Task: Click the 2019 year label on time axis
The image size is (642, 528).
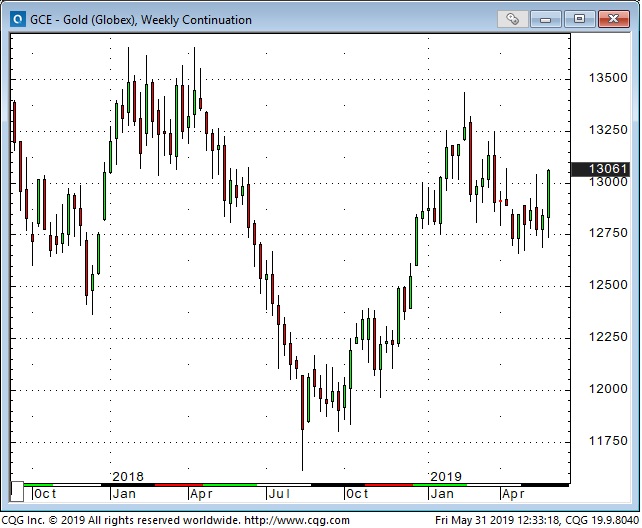Action: click(446, 476)
